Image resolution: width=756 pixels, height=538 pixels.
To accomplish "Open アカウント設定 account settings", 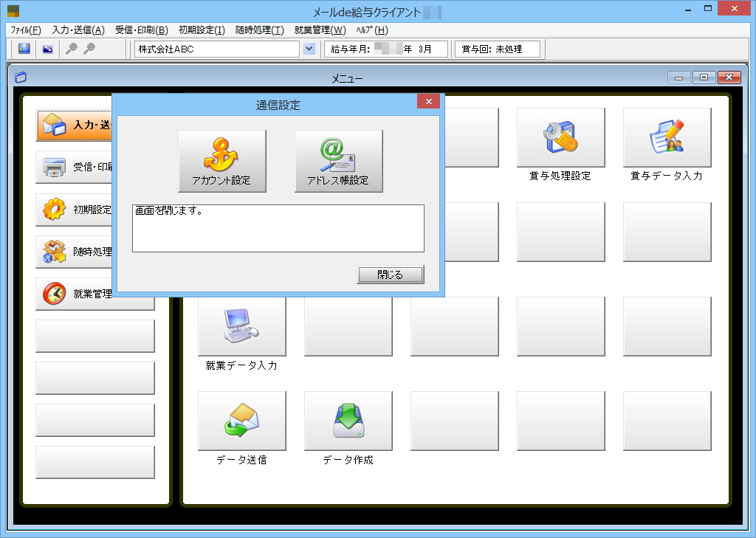I will 221,161.
